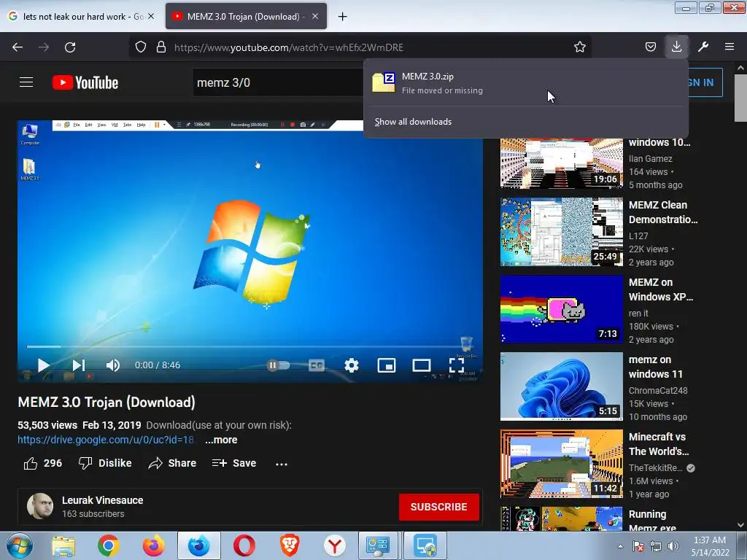Open more actions three-dot menu
The height and width of the screenshot is (560, 747).
pyautogui.click(x=282, y=464)
